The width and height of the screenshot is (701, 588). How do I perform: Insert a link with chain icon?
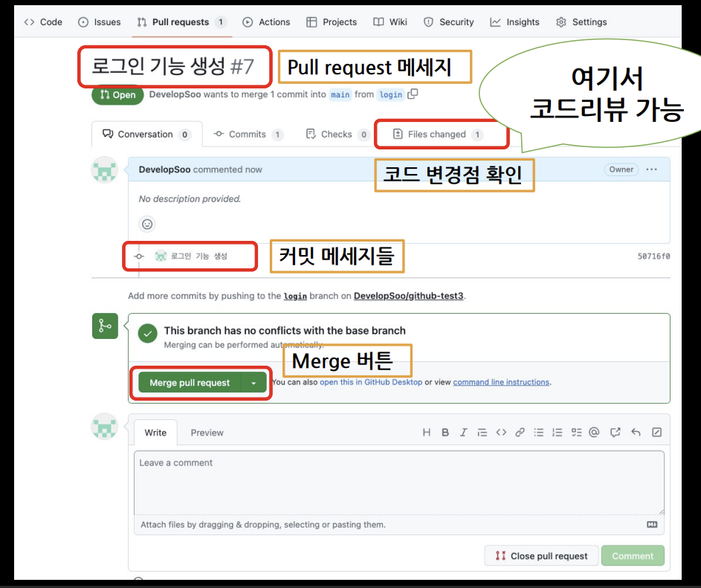click(520, 433)
